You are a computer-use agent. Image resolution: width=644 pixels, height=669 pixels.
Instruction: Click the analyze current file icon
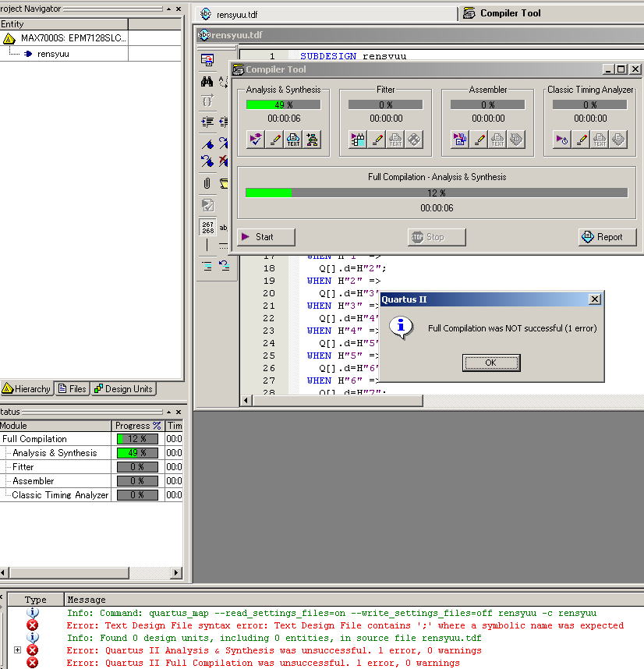pos(207,205)
